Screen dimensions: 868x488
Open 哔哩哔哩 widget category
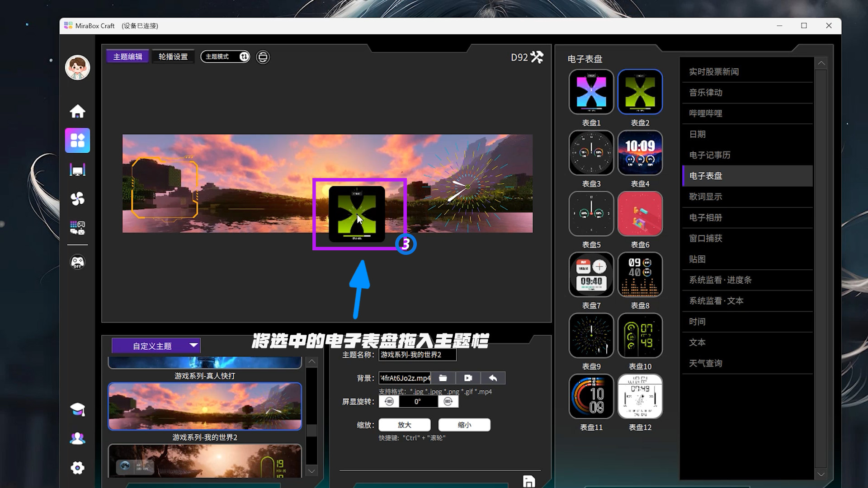click(x=748, y=113)
